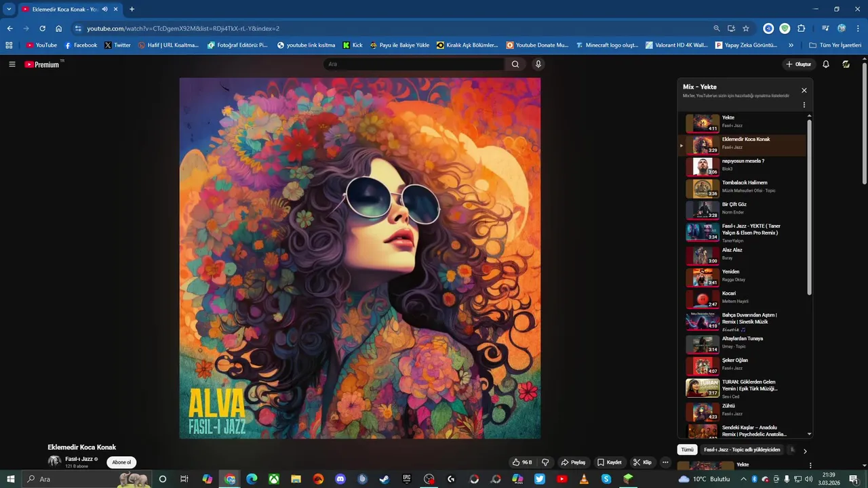
Task: Open the Kick bookmark
Action: pyautogui.click(x=353, y=45)
